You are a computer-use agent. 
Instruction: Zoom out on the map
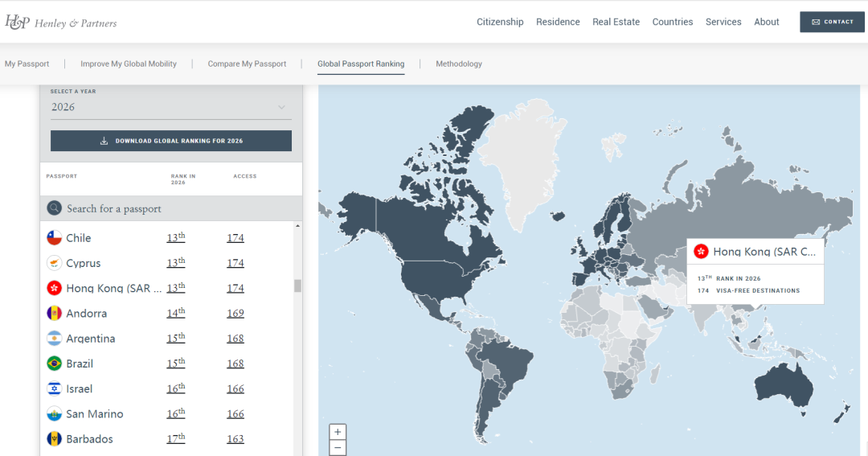click(x=338, y=448)
